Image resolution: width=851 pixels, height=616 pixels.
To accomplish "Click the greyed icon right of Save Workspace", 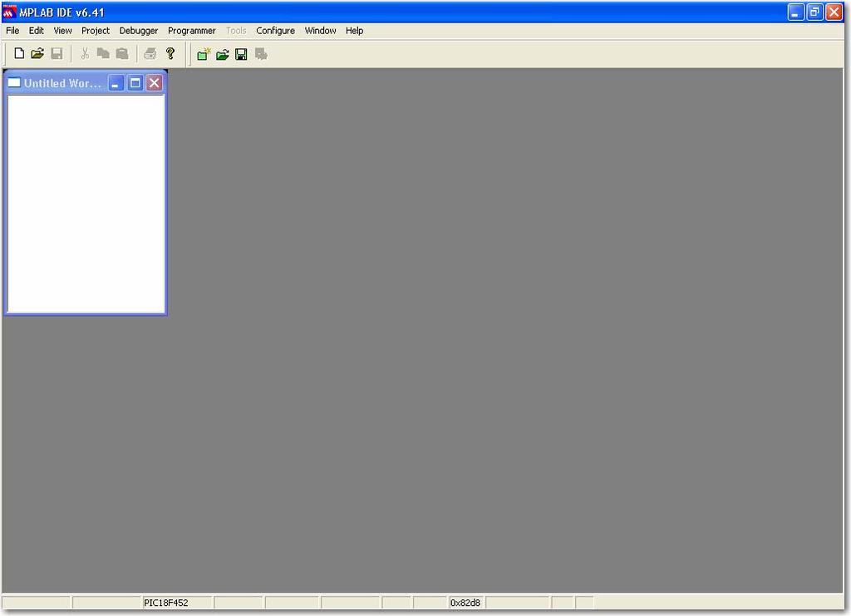I will (x=261, y=54).
